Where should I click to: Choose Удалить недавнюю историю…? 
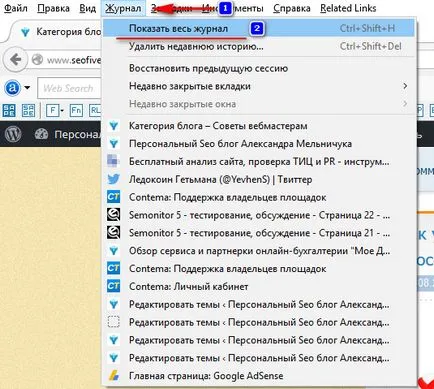pos(259,46)
